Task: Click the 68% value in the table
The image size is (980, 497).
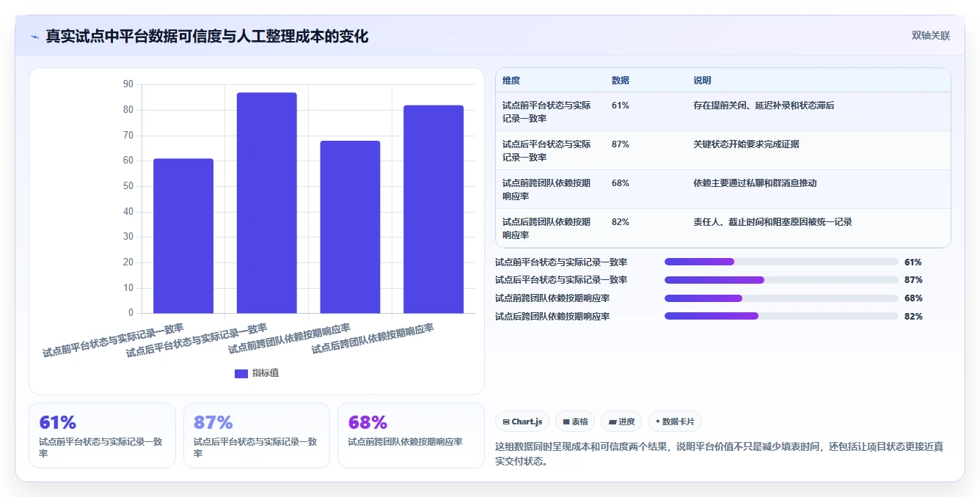Action: pos(621,183)
